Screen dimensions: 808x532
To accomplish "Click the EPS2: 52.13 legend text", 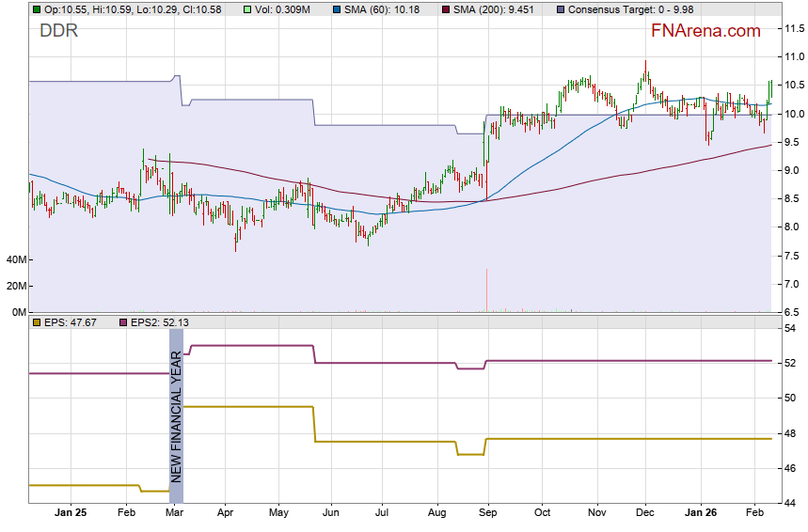I will (162, 322).
